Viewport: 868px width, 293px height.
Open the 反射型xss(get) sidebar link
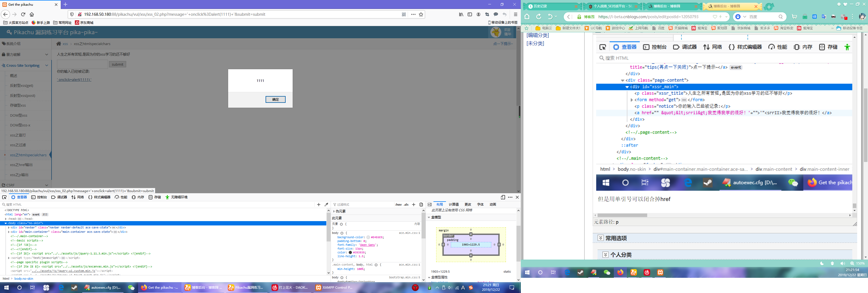22,86
